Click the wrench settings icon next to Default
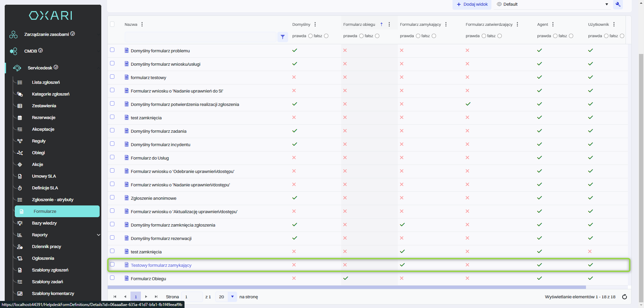This screenshot has width=644, height=308. click(618, 4)
